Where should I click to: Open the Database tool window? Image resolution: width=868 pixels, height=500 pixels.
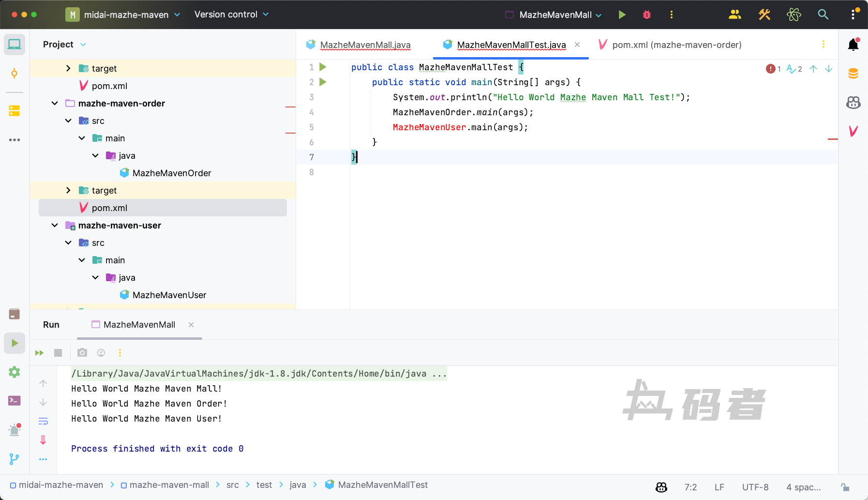(853, 74)
